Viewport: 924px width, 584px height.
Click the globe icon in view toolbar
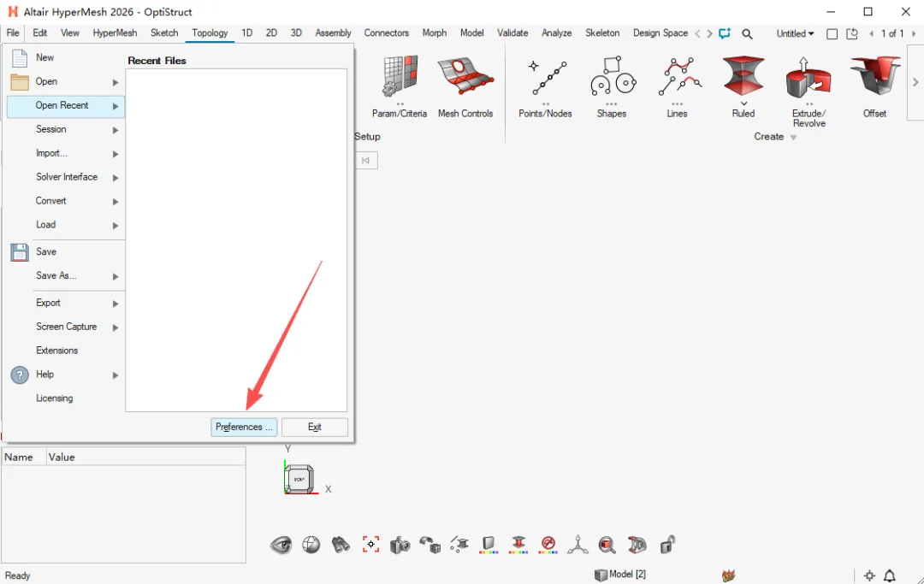point(311,546)
